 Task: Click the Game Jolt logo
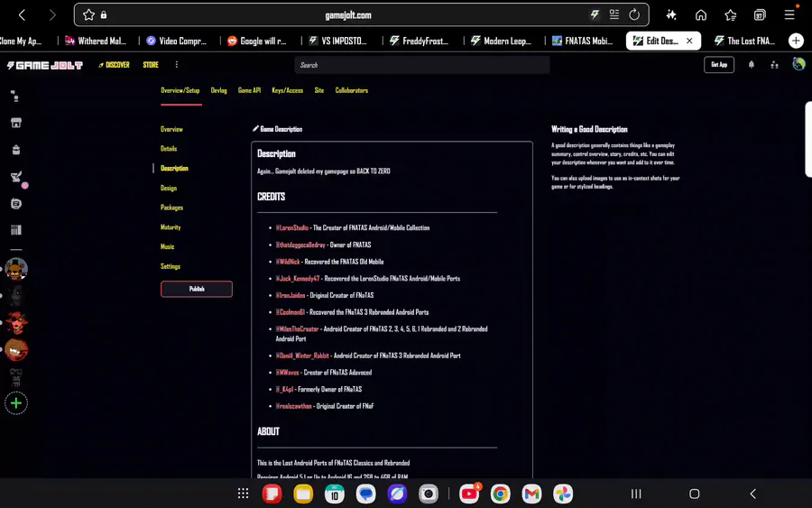point(44,65)
